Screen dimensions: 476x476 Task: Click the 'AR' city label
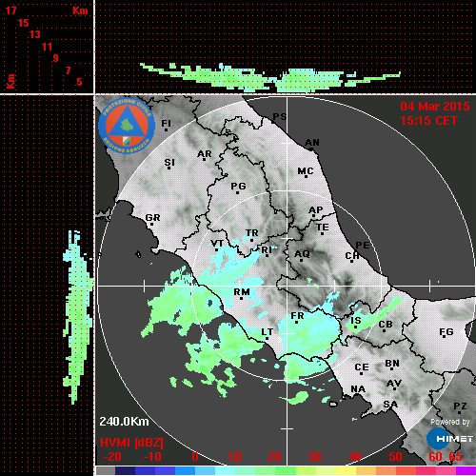[205, 154]
